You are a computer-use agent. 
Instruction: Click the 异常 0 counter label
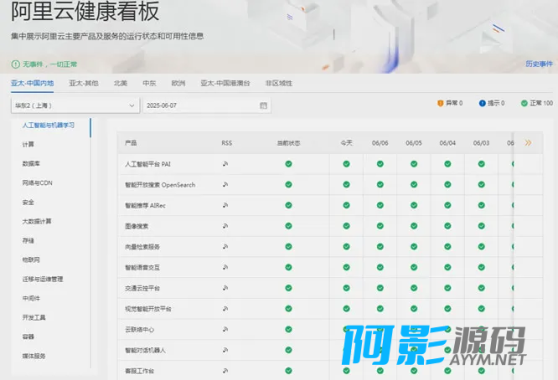454,103
